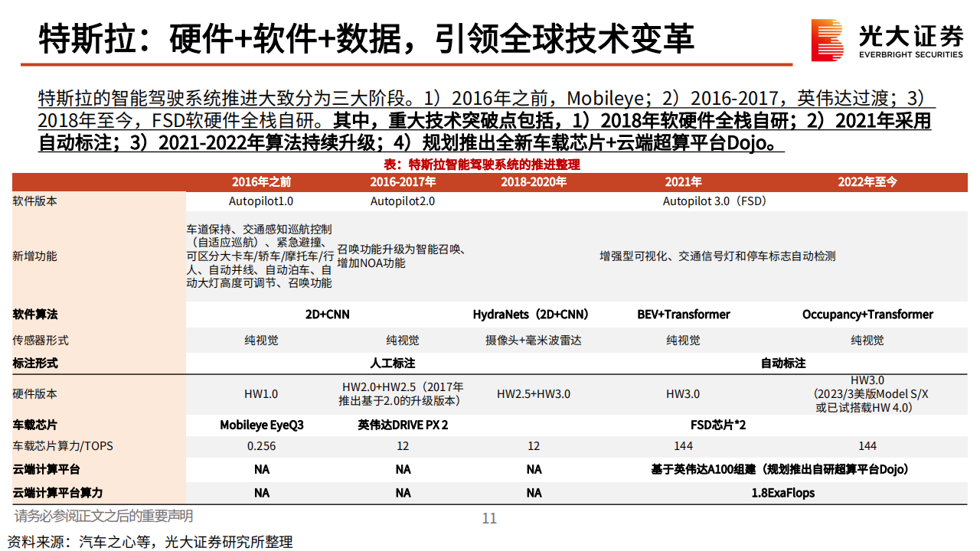The image size is (980, 551).
Task: Click the "车载芯片算力/TOPS" row label
Action: click(x=63, y=446)
